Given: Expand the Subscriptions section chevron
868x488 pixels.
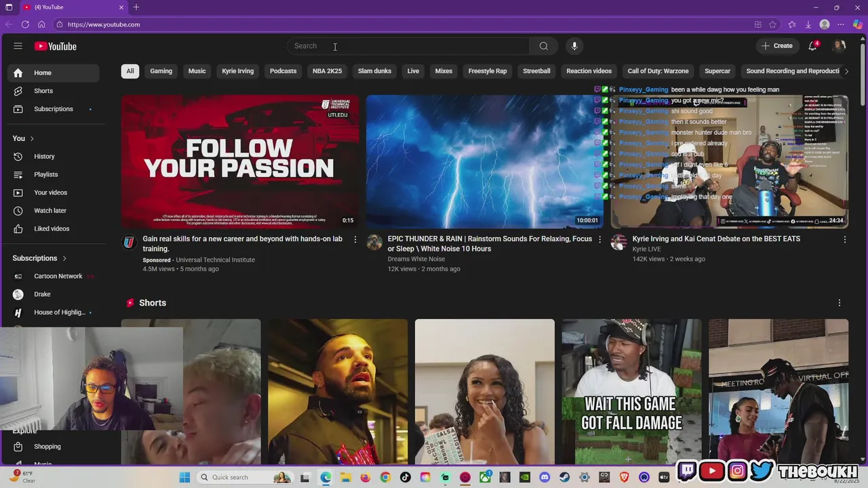Looking at the screenshot, I should tap(64, 258).
